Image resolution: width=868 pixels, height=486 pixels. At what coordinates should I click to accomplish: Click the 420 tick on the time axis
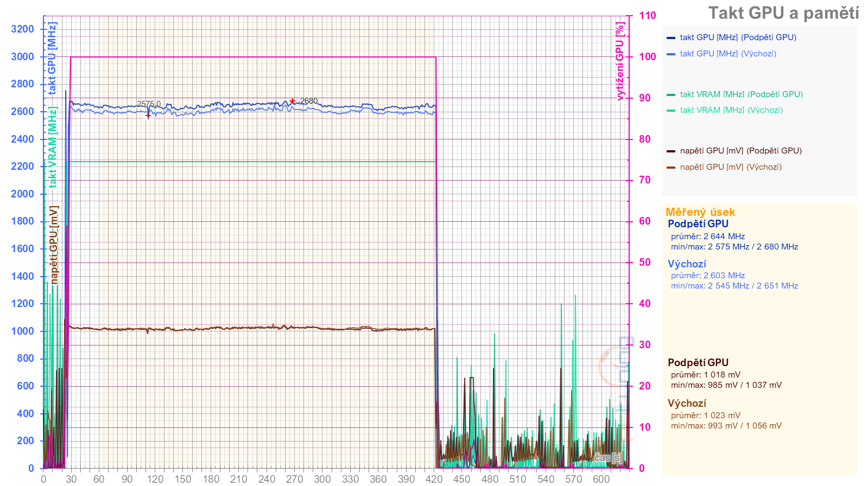434,479
